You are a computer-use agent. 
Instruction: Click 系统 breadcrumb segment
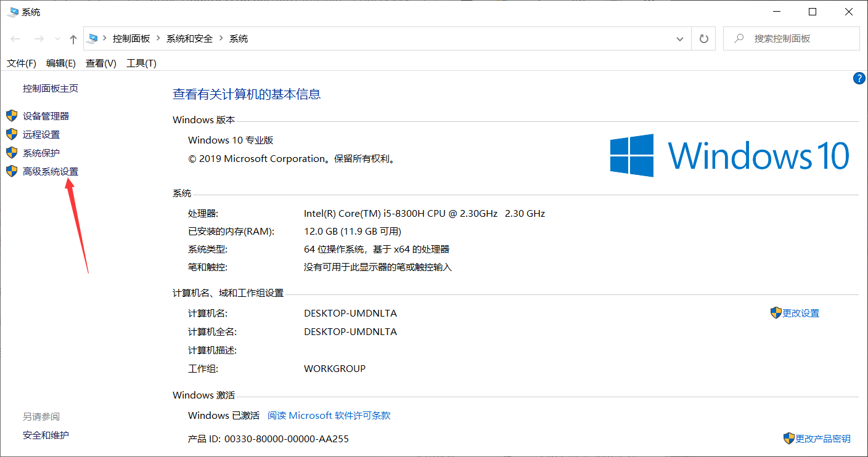pyautogui.click(x=239, y=38)
